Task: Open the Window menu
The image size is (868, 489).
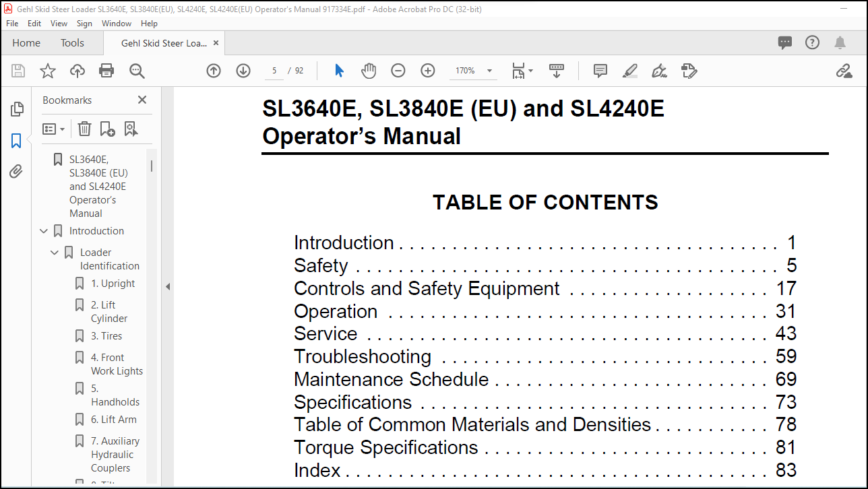Action: point(117,23)
